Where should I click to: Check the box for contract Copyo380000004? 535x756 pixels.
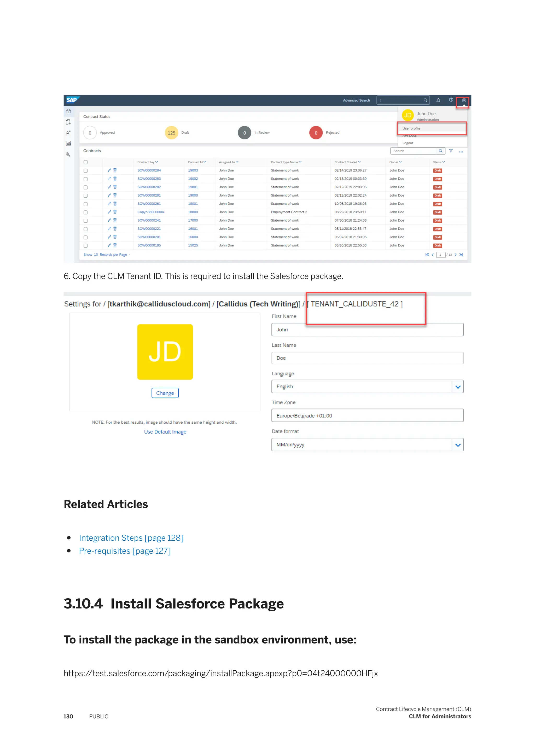(x=86, y=212)
